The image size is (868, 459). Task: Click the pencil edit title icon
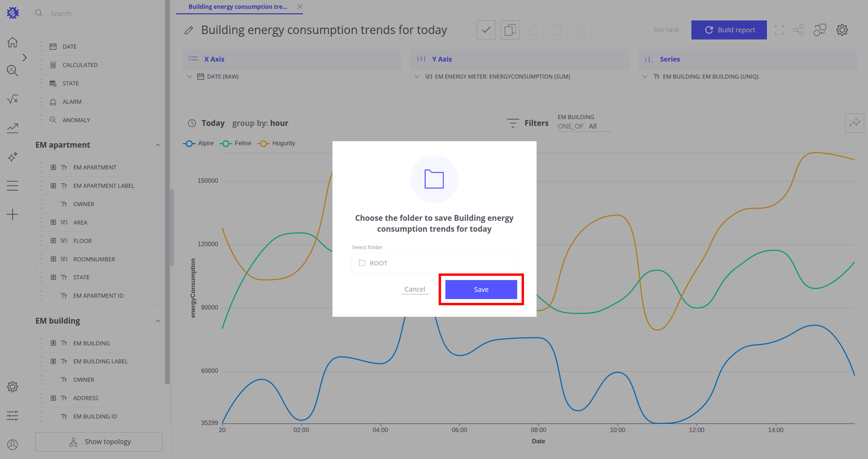(189, 30)
